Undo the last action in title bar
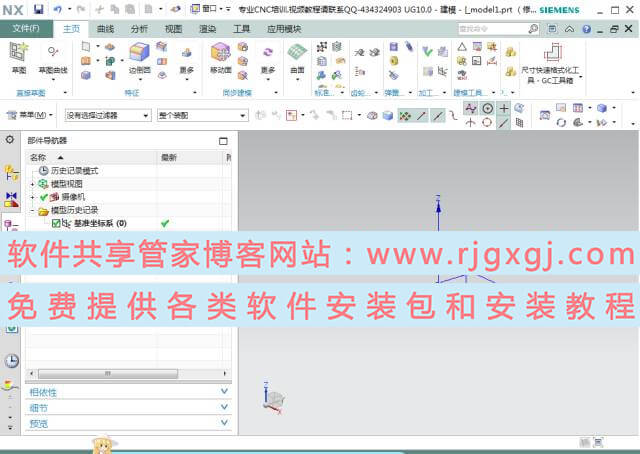The height and width of the screenshot is (454, 640). (x=58, y=9)
